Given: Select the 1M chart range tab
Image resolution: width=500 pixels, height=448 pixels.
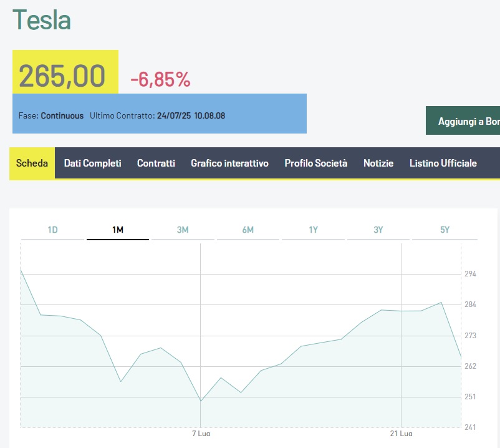Looking at the screenshot, I should click(118, 230).
